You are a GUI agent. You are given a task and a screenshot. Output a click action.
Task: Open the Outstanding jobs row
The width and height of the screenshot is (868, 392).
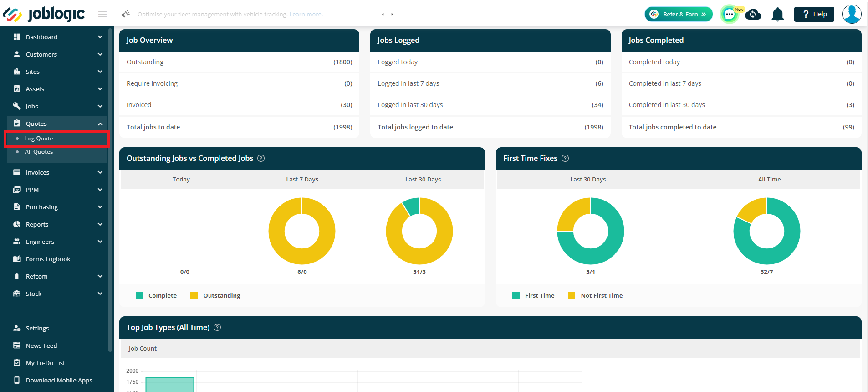pyautogui.click(x=239, y=62)
